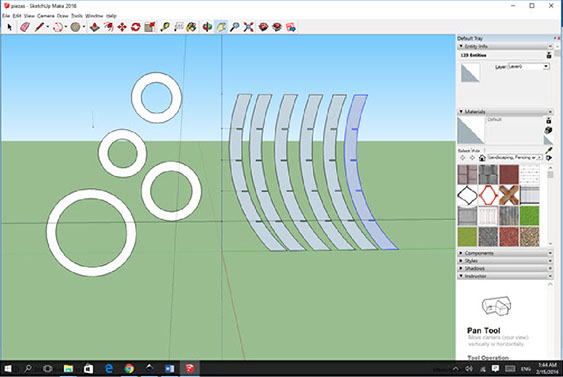The width and height of the screenshot is (563, 377).
Task: Select the red Rotate tool
Action: 136,27
